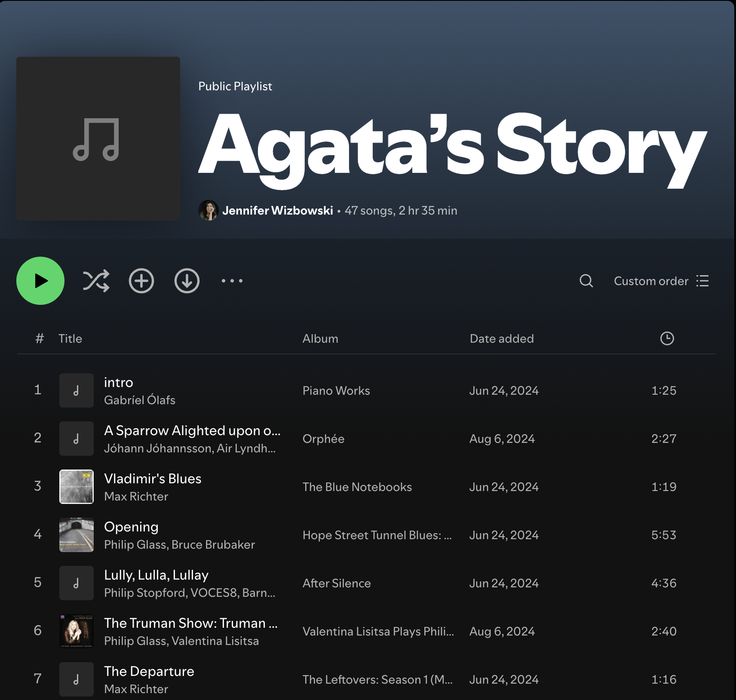
Task: Click Aug 6, 2024 date for Orphée
Action: pos(502,439)
